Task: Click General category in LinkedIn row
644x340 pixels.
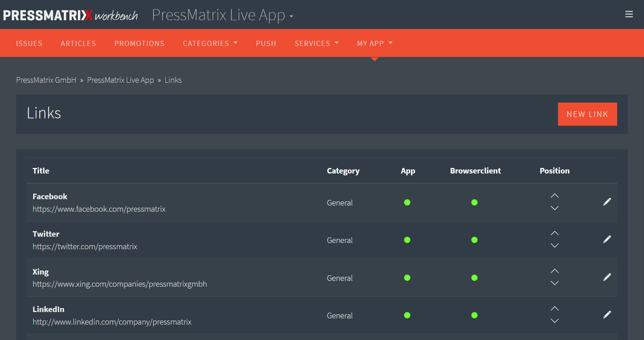Action: [340, 316]
